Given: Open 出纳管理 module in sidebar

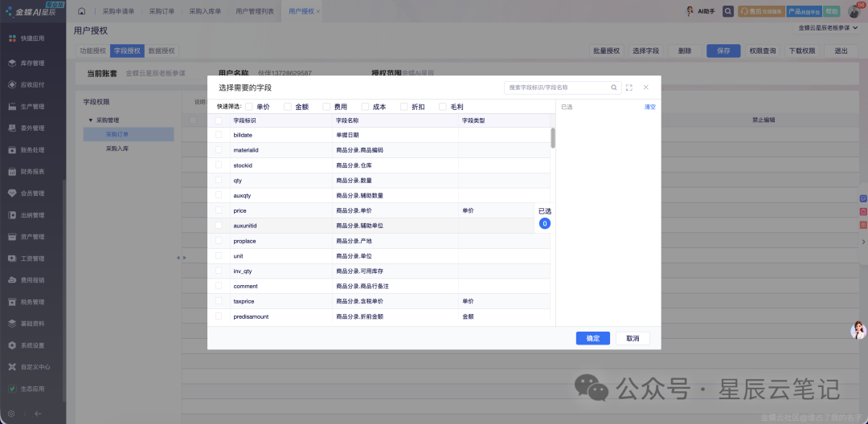Looking at the screenshot, I should tap(27, 215).
